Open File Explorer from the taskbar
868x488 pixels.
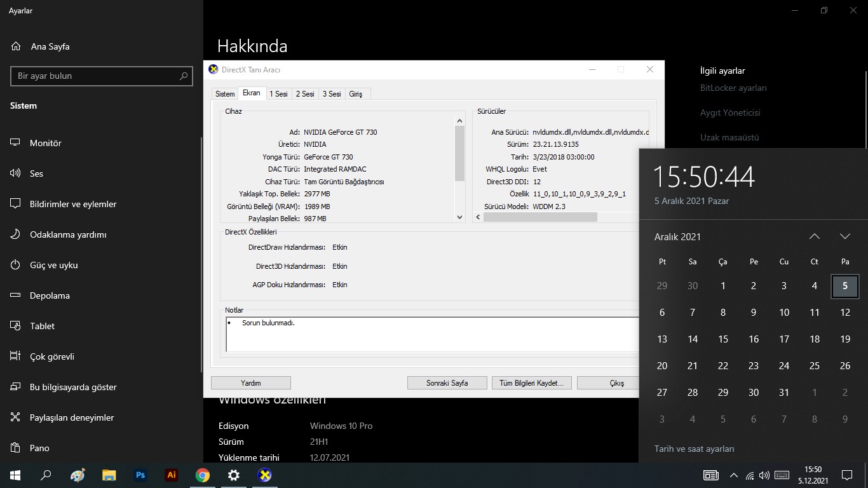pos(109,475)
